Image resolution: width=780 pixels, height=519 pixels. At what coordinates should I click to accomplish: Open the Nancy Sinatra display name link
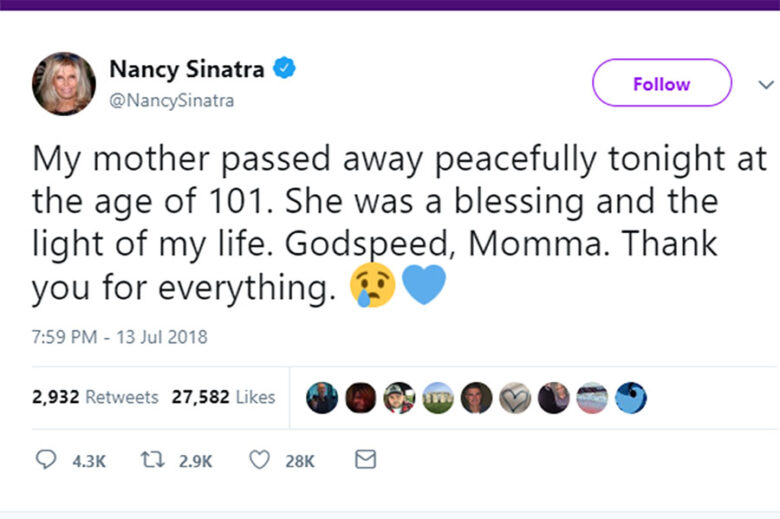coord(186,70)
